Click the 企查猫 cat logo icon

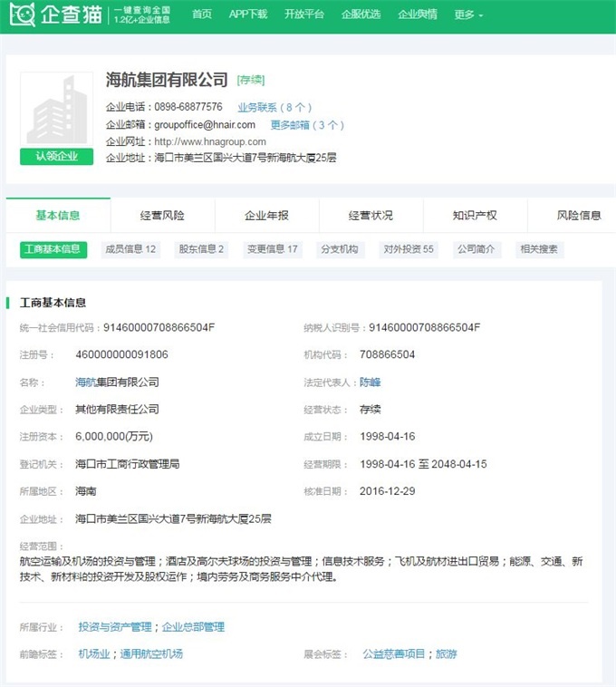tap(23, 15)
